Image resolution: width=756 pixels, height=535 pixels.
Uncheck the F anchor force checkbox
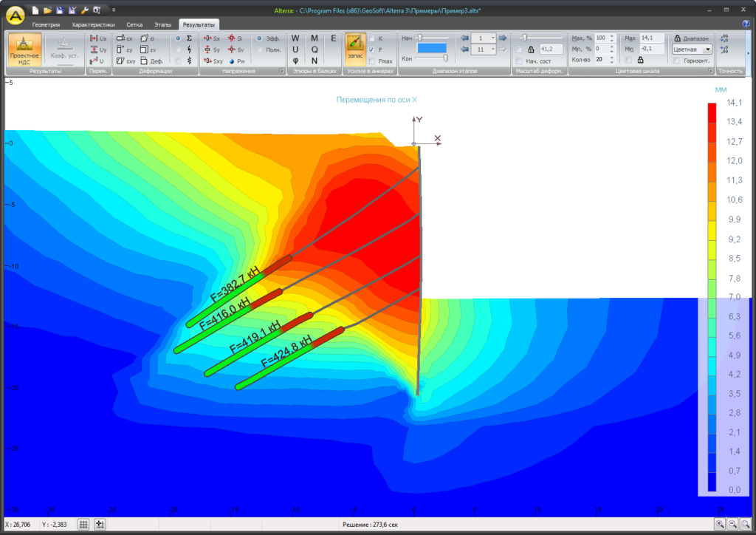(x=371, y=50)
